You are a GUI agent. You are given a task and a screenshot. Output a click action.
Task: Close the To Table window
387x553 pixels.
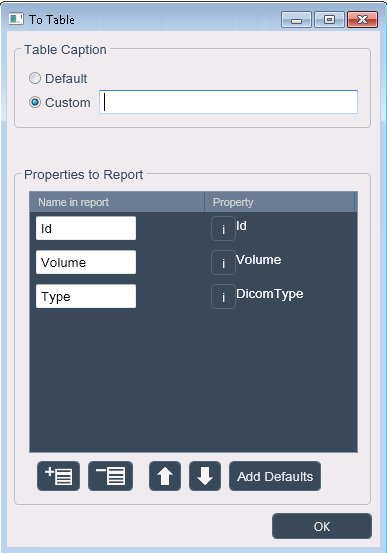362,19
